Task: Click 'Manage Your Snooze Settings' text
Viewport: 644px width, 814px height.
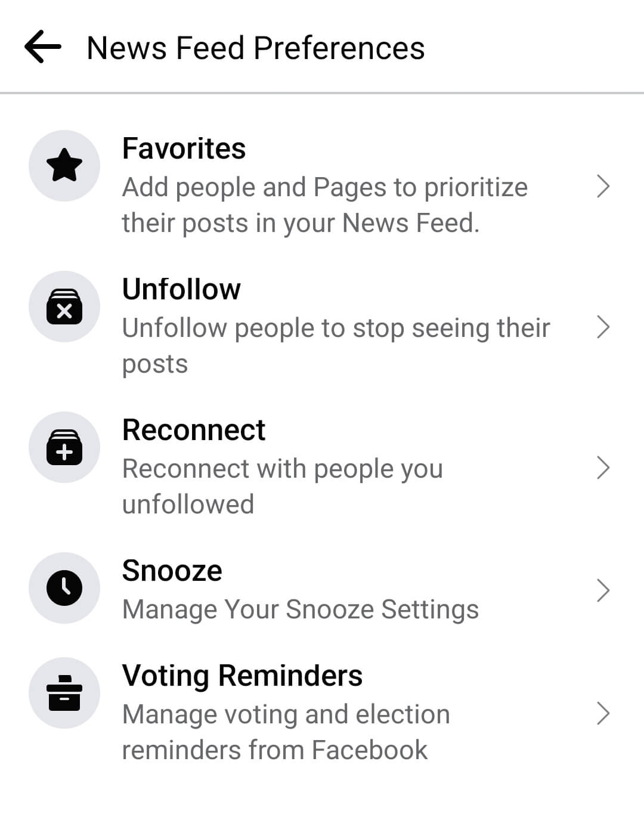Action: pos(301,609)
